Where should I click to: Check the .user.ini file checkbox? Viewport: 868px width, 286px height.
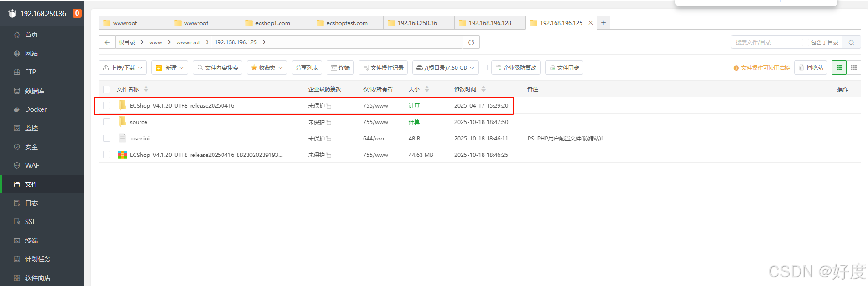pos(107,138)
